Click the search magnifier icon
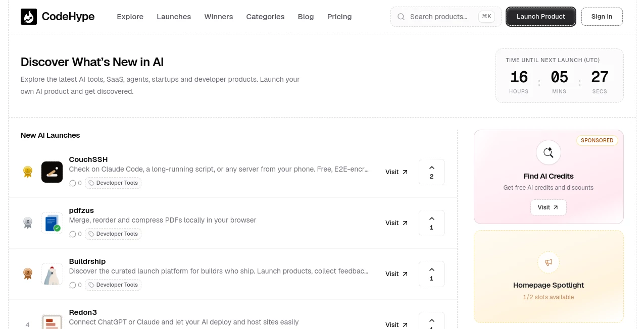Viewport: 644px width, 329px height. (401, 17)
